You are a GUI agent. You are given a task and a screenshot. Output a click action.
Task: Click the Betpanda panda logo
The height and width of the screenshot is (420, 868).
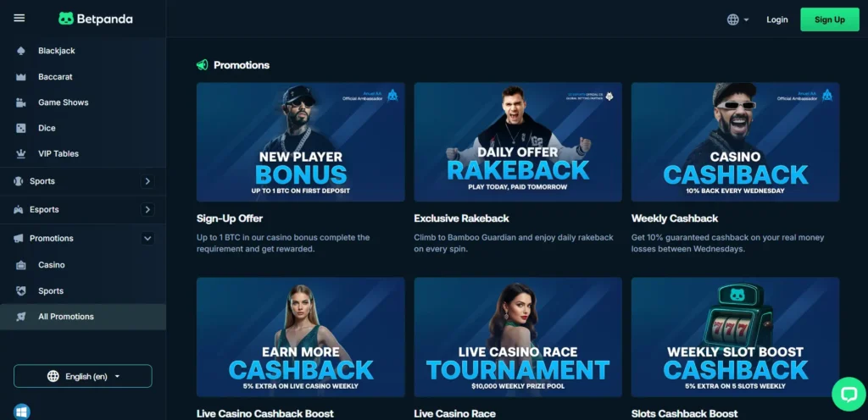66,19
